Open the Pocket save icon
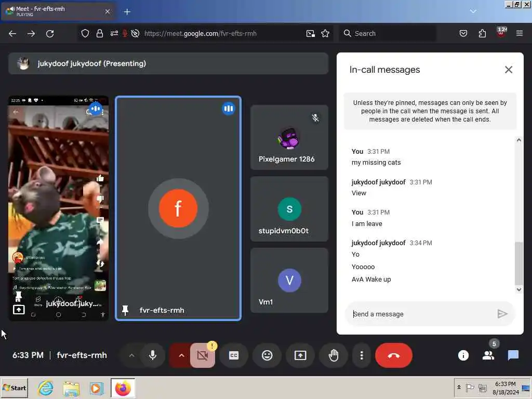Image resolution: width=532 pixels, height=399 pixels. (463, 33)
